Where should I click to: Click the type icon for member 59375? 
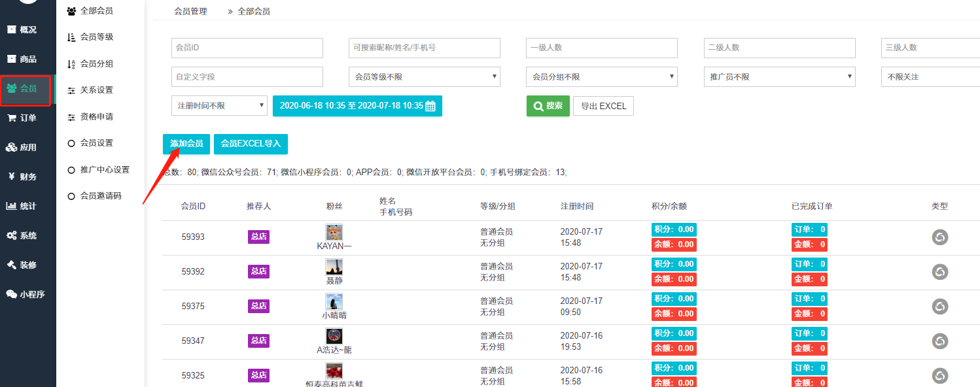point(940,306)
